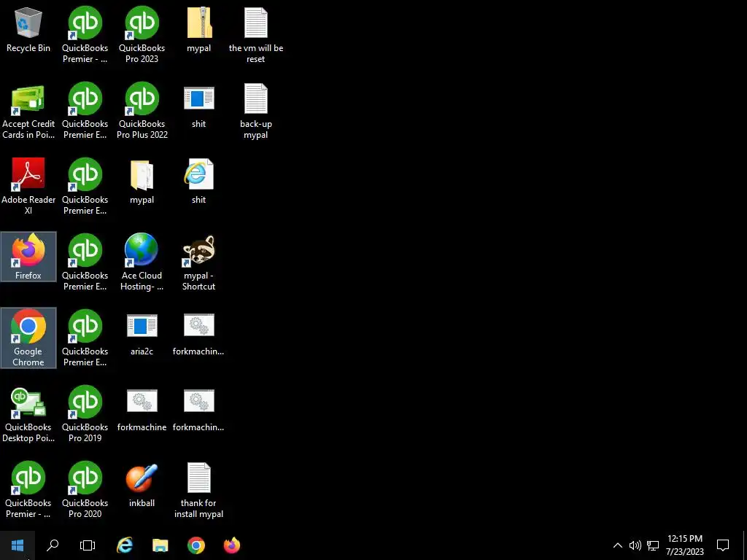
Task: Select the zipped mypal folder icon
Action: 198,30
